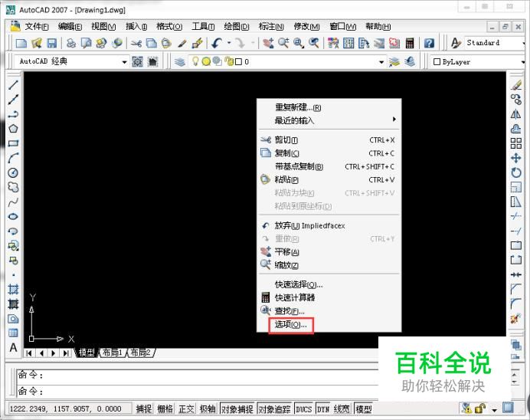Open the 文件(F) menu

coord(37,26)
